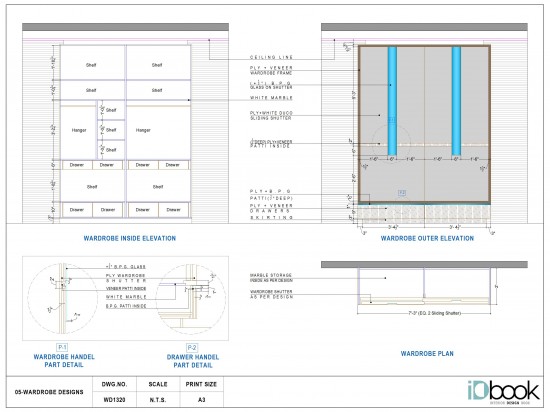The image size is (550, 412).
Task: Click the B.P.G. GLASS label in handle detail
Action: click(x=126, y=267)
